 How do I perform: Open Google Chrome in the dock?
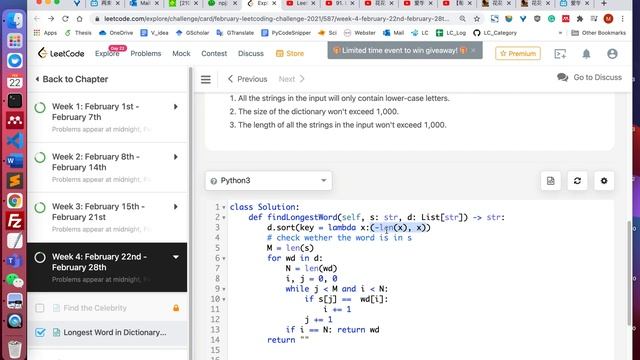tap(15, 201)
